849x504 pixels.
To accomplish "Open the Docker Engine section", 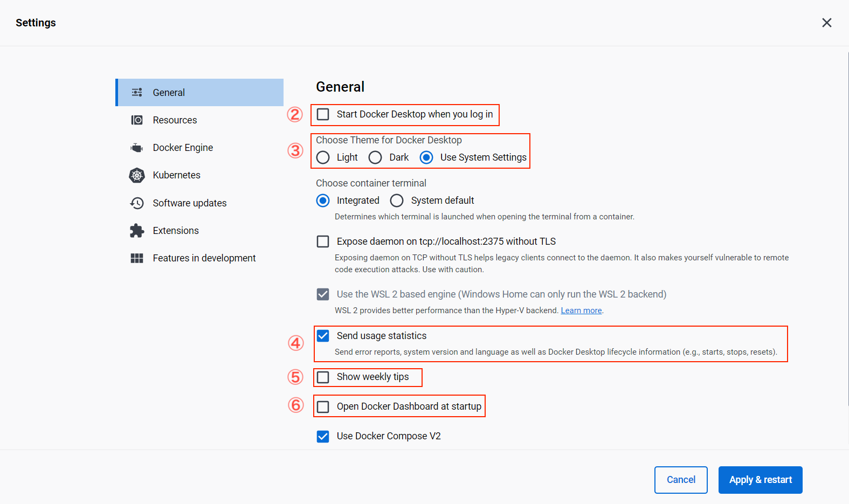I will [200, 148].
